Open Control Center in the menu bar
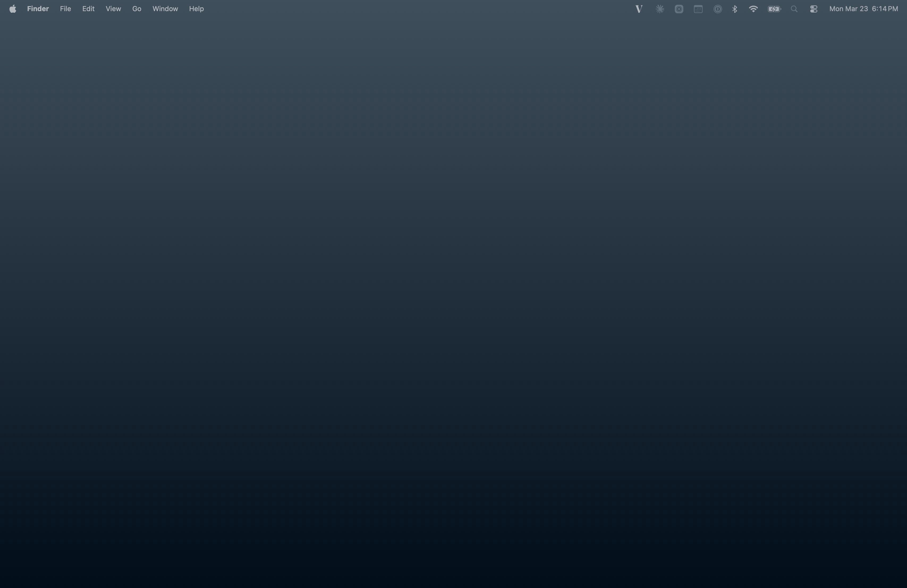Image resolution: width=907 pixels, height=588 pixels. [814, 8]
